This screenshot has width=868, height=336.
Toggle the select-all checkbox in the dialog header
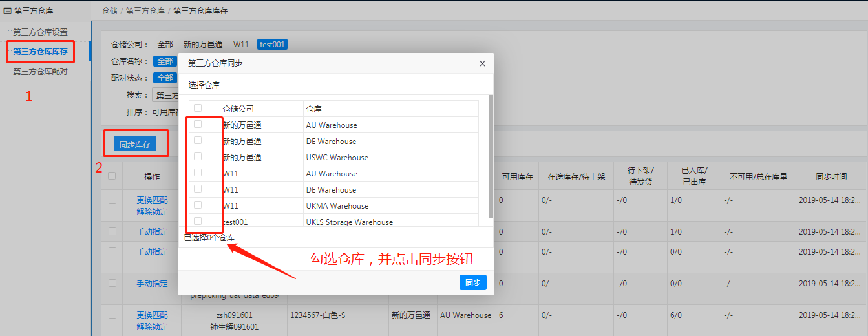point(198,109)
